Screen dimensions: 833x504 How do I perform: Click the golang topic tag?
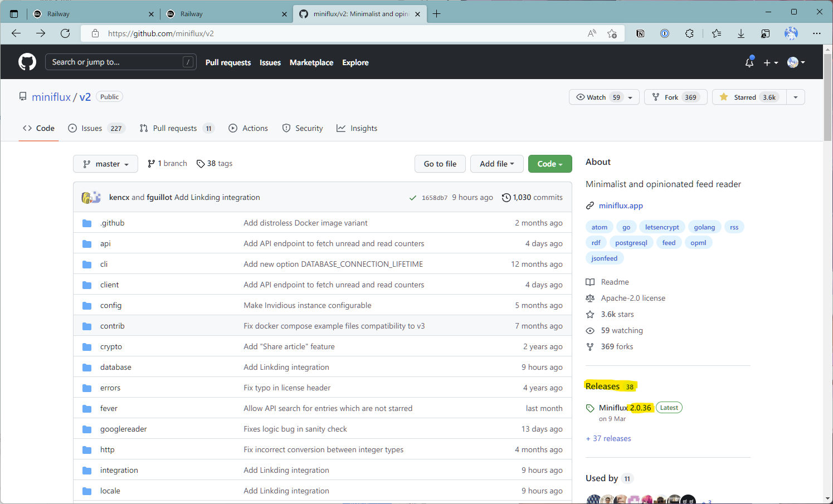704,227
